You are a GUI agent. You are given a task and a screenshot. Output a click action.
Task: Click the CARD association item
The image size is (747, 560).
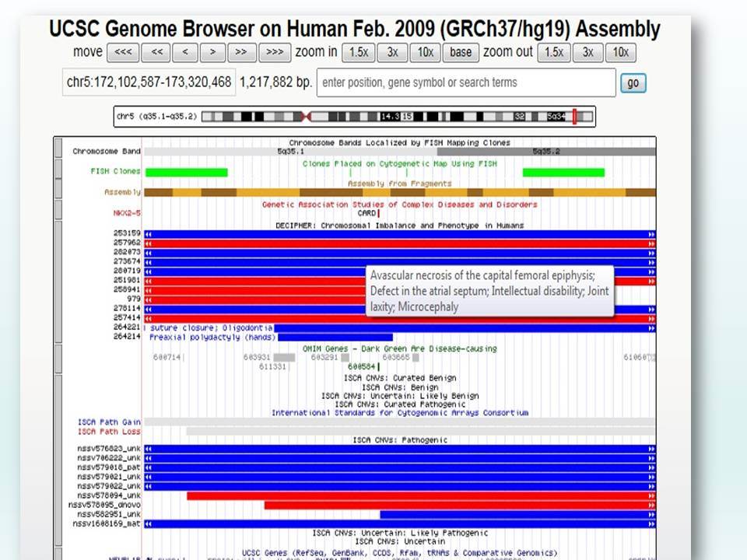point(369,213)
